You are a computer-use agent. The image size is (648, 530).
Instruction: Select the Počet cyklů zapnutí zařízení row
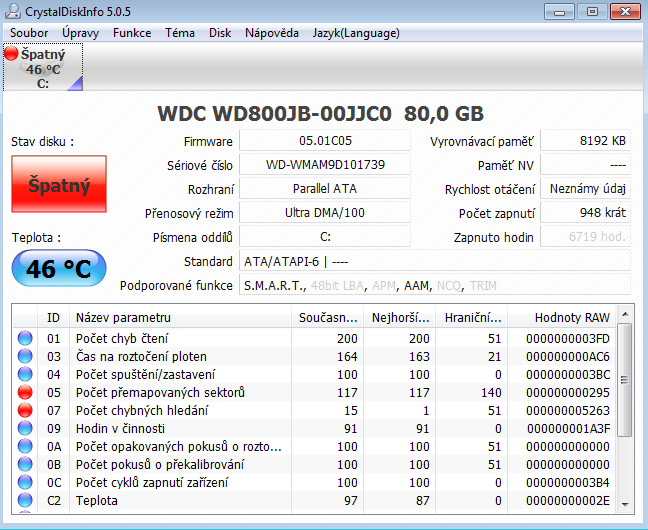[x=314, y=482]
